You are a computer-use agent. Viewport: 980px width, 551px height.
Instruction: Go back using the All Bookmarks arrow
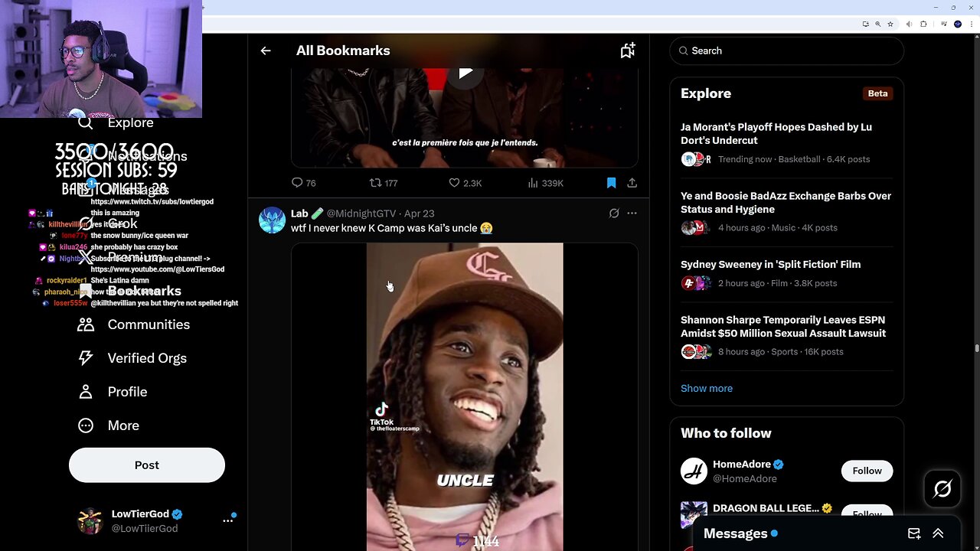pos(266,51)
